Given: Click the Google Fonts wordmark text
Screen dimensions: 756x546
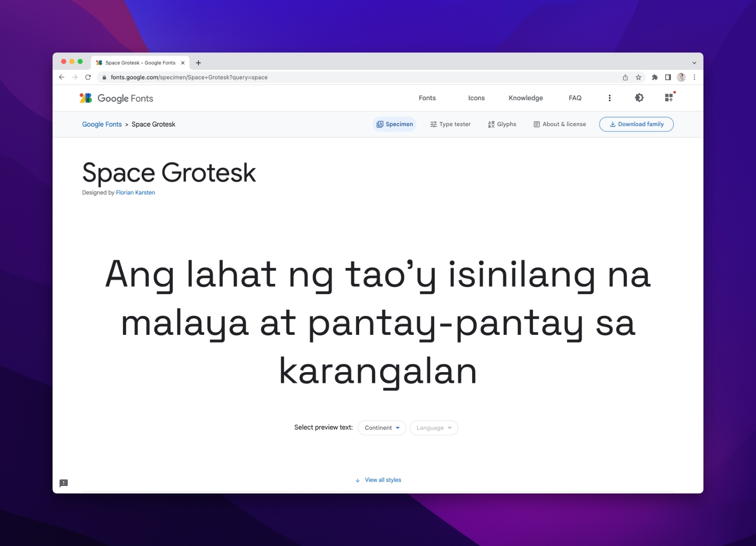Looking at the screenshot, I should [x=125, y=98].
